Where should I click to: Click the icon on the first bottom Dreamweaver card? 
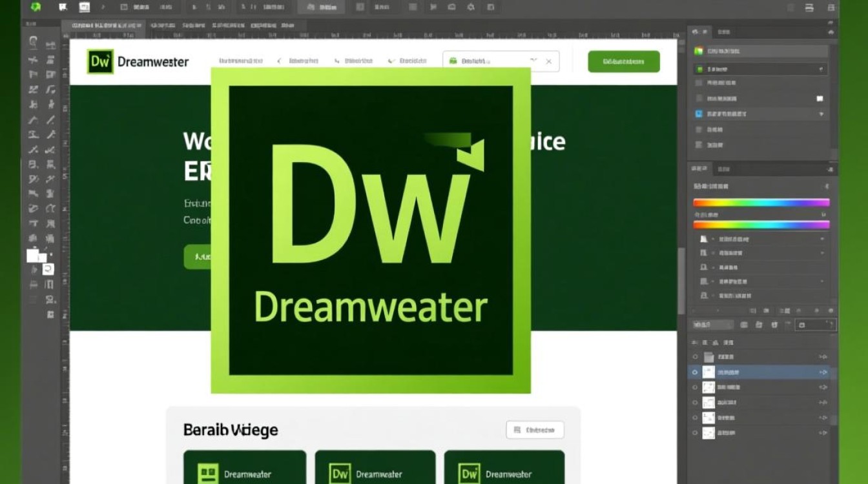pos(208,474)
